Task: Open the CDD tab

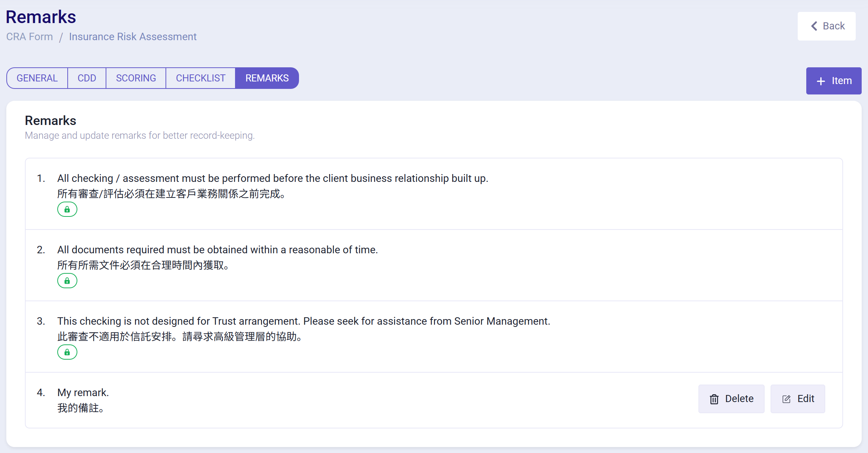Action: [87, 78]
